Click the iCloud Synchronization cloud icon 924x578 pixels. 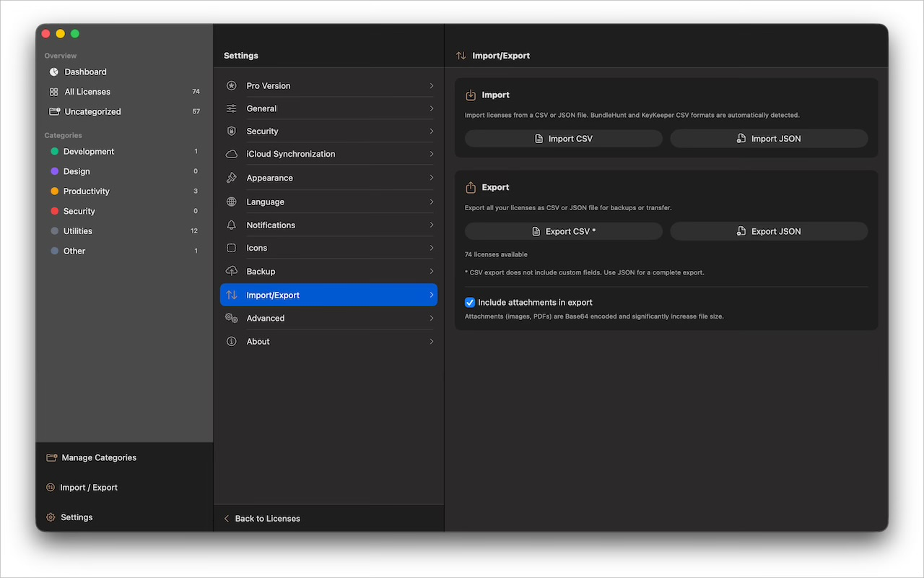pos(231,154)
